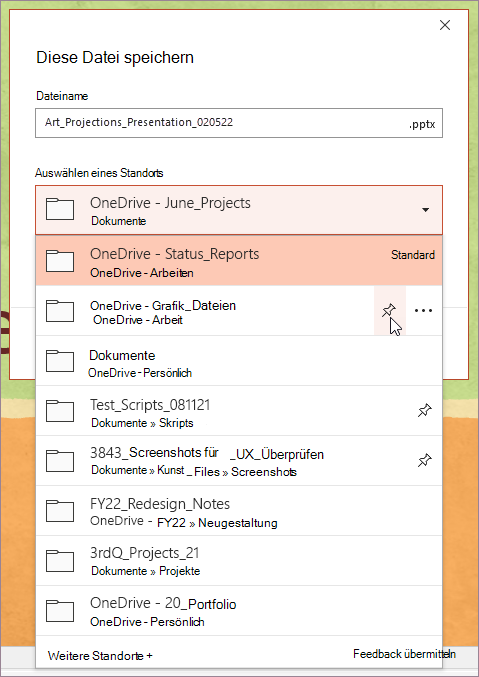Click Feedback übermitteln link

pos(404,654)
